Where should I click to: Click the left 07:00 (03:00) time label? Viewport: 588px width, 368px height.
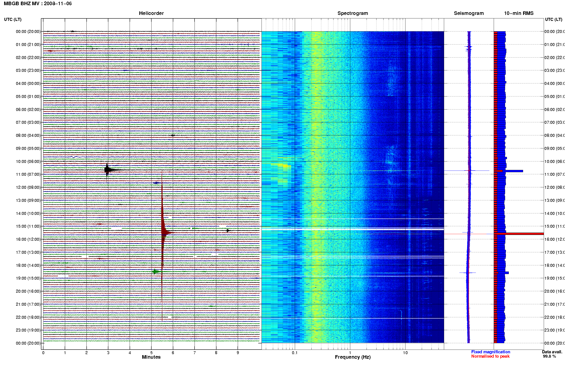pos(28,122)
